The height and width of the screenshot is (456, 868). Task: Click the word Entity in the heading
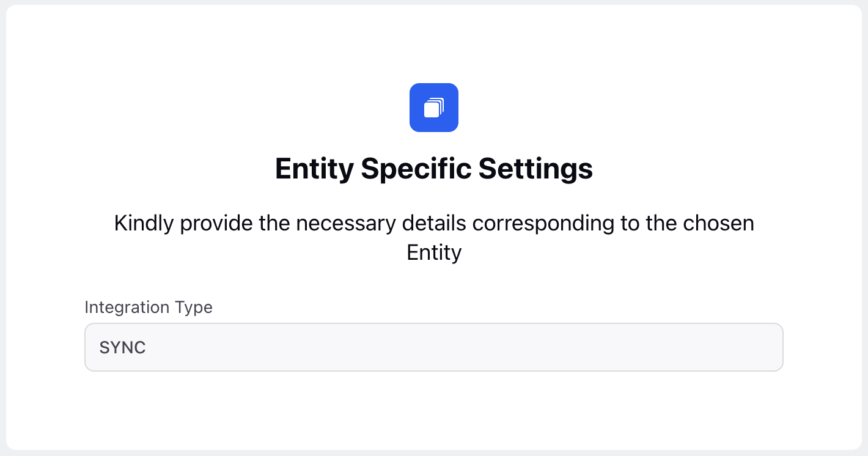coord(314,169)
